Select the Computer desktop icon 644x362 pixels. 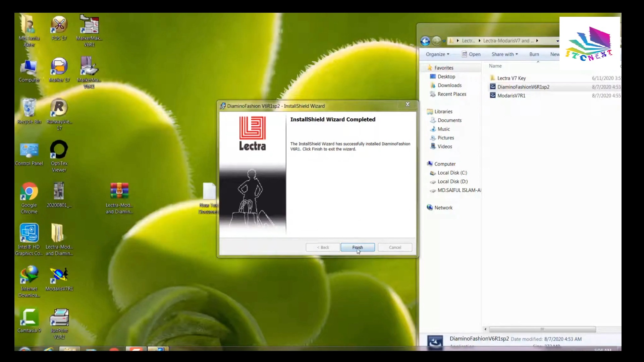tap(29, 71)
